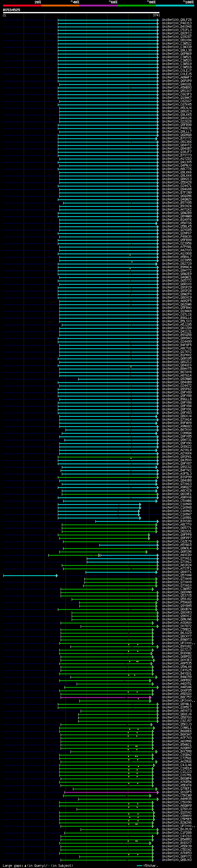Image resolution: width=197 pixels, height=868 pixels.
Task: Select the UniRef100_Q79EF1 label
Action: pos(177,789)
